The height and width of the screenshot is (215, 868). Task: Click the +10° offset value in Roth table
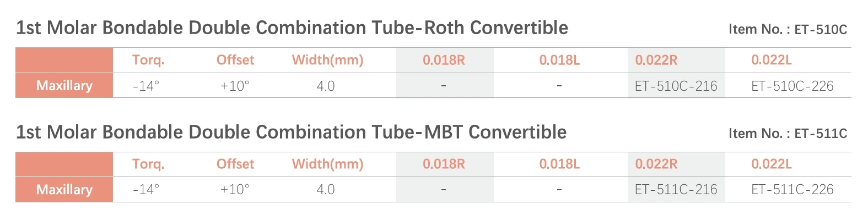[x=235, y=86]
